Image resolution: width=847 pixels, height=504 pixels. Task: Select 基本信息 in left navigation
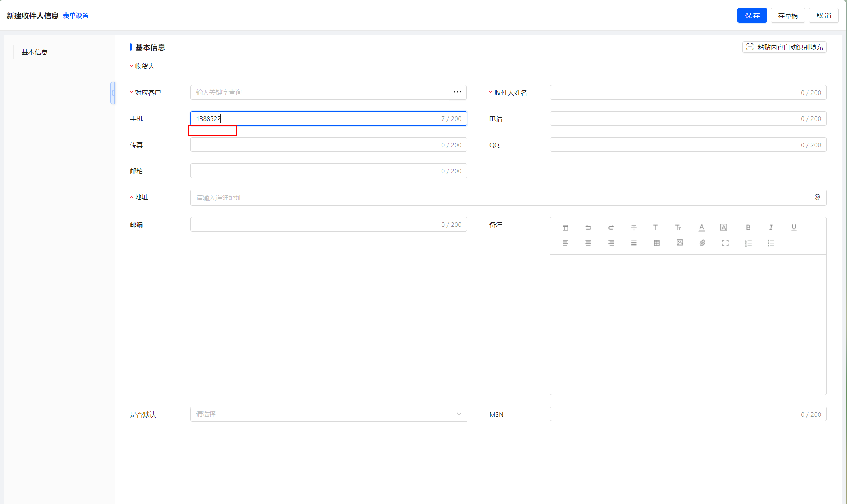click(34, 52)
